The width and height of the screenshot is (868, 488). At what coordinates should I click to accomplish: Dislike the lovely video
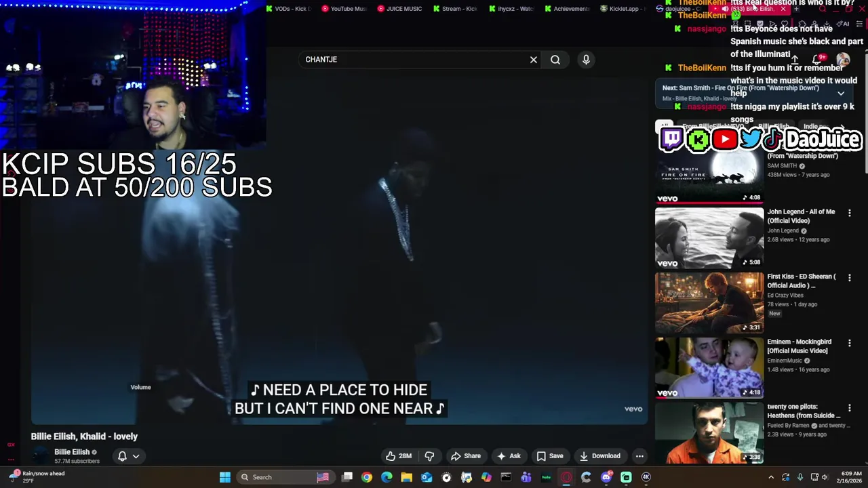[429, 456]
